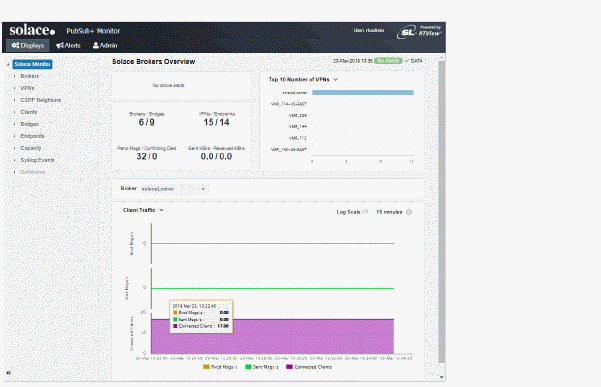Open the Top 10 Number of VPNs dropdown
Screen dimensions: 601x387
tap(336, 79)
